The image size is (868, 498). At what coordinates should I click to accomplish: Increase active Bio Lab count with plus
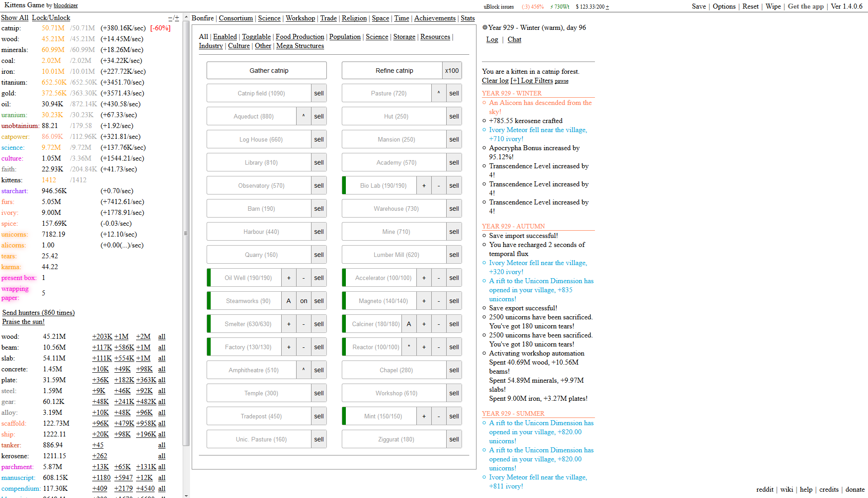tap(424, 185)
